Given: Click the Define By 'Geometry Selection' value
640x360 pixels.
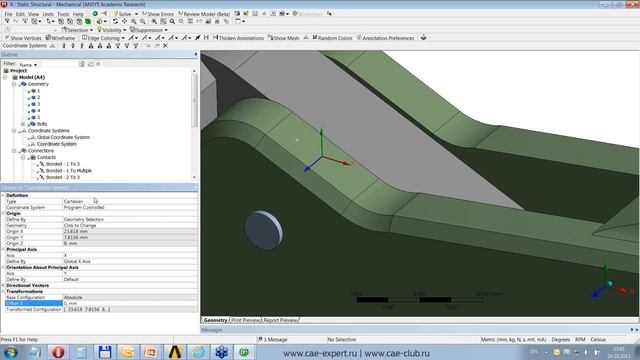Looking at the screenshot, I should (x=129, y=219).
